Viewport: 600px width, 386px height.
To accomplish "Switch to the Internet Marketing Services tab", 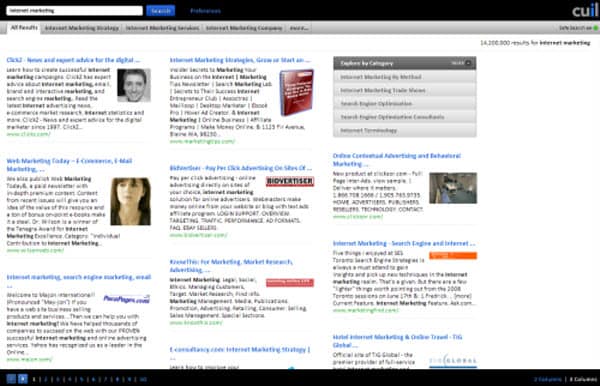I will tap(163, 28).
